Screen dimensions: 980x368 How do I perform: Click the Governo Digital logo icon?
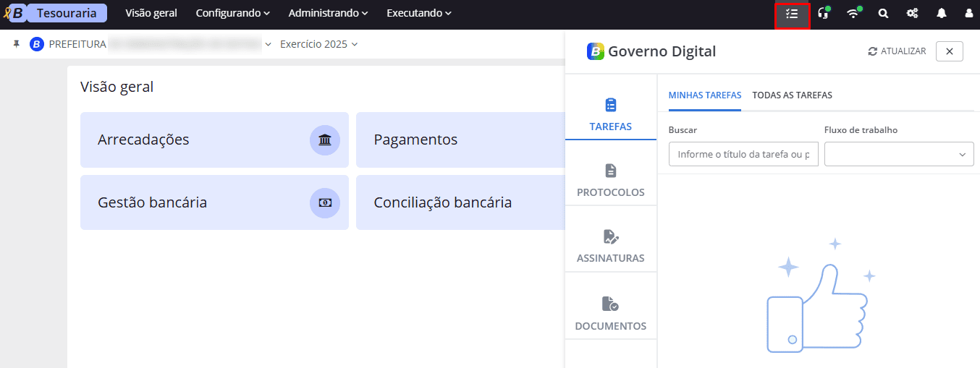pyautogui.click(x=596, y=51)
